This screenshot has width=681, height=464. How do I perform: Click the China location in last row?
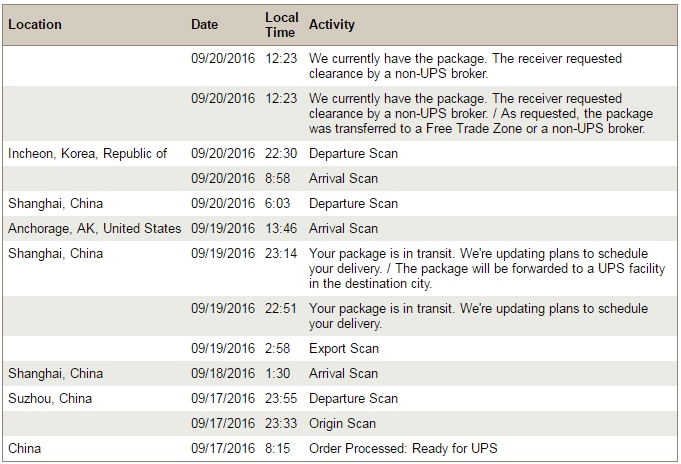tap(24, 448)
